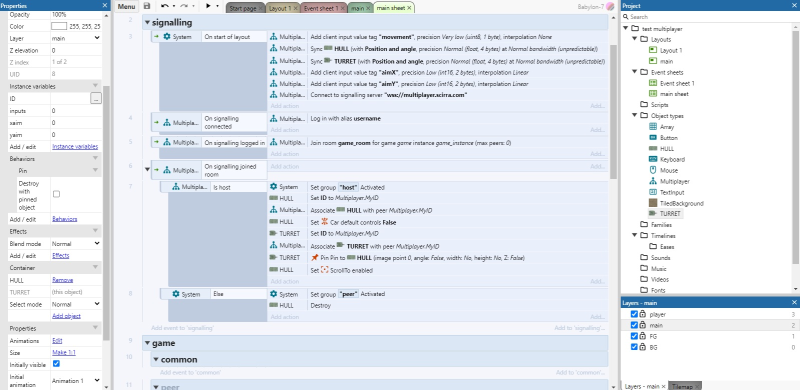This screenshot has width=800, height=390.
Task: Click the Pin action icon for TURRET
Action: pos(315,258)
